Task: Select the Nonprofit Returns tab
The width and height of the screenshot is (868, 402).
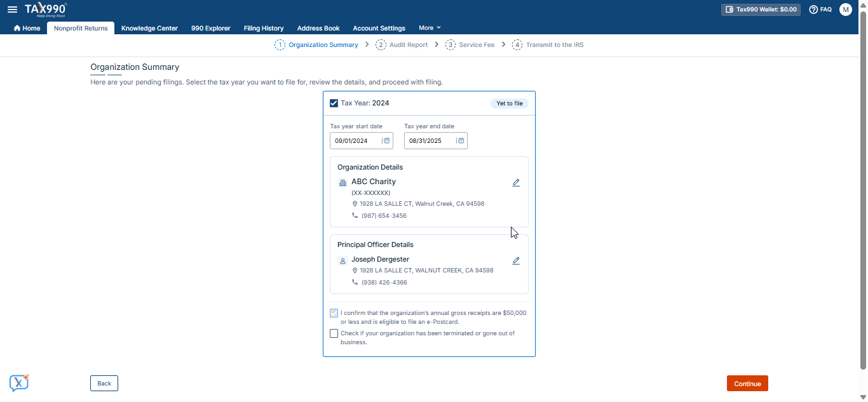Action: point(81,28)
